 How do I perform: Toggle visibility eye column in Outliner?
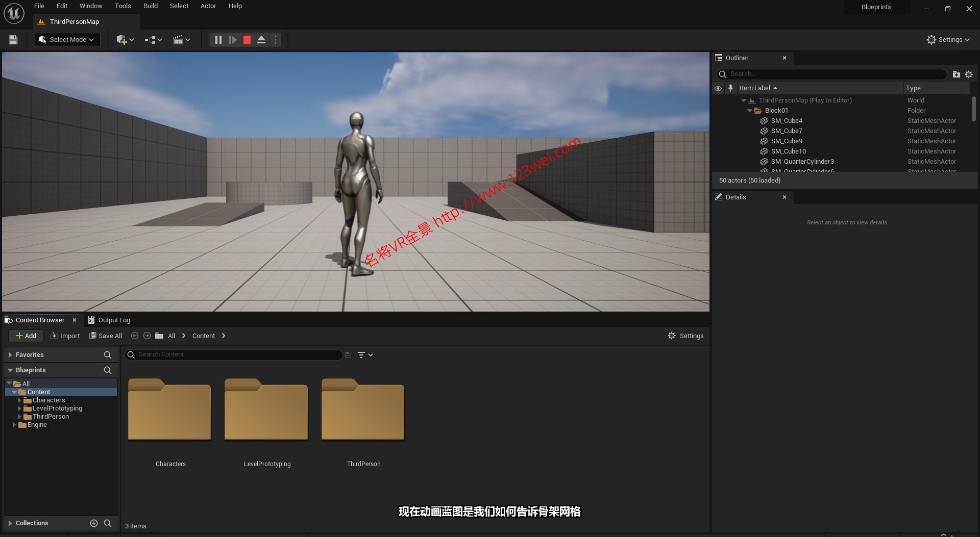click(718, 88)
